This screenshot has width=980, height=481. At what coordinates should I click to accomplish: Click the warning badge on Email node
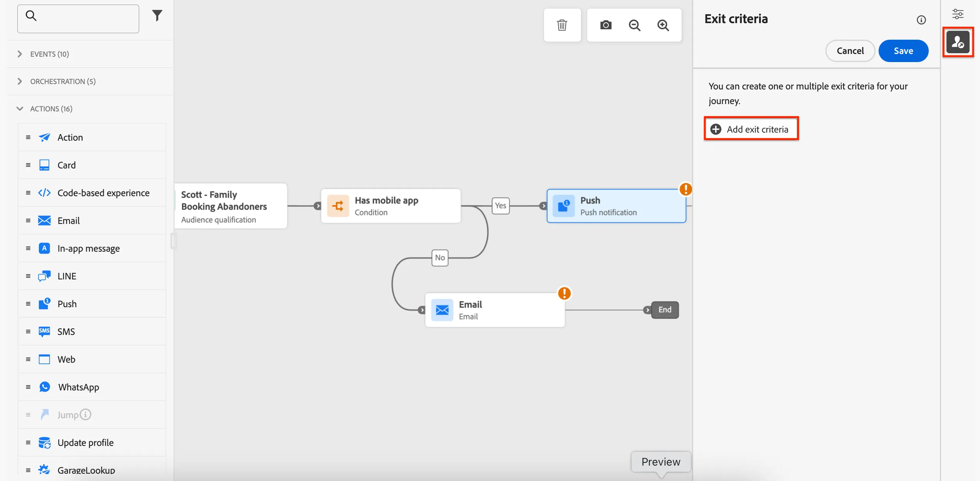564,293
